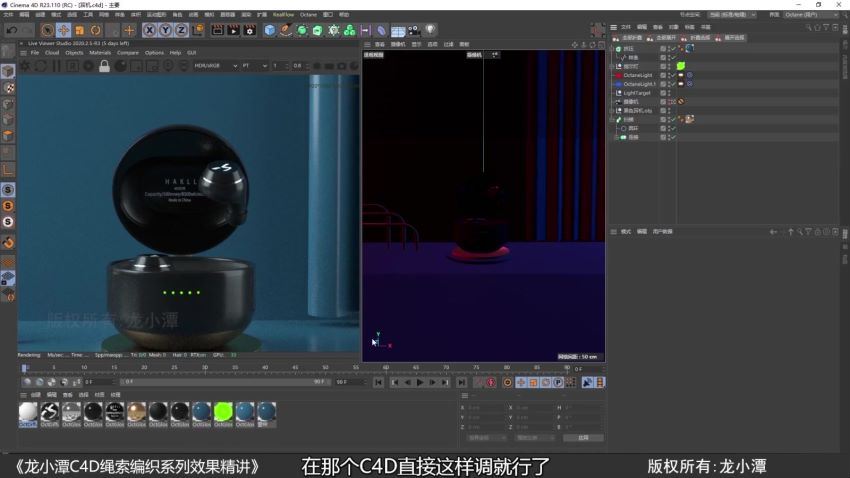850x478 pixels.
Task: Click the Spline Pen tool icon
Action: [286, 30]
